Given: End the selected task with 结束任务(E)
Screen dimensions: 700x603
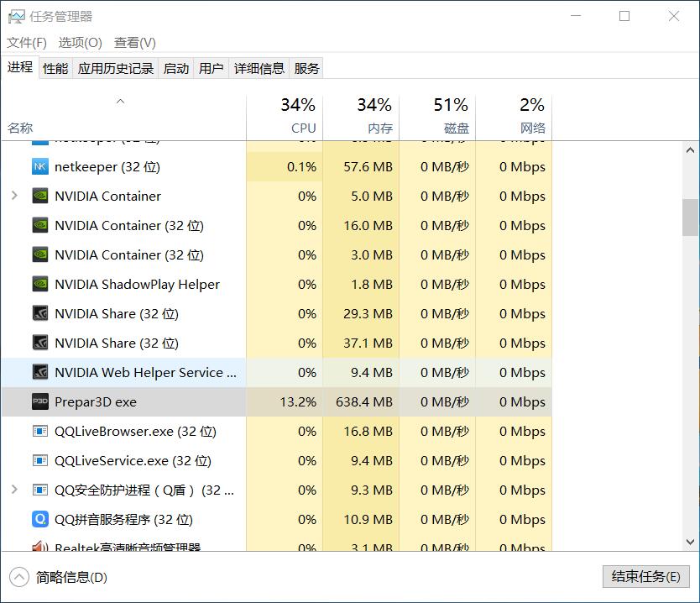Looking at the screenshot, I should [646, 577].
